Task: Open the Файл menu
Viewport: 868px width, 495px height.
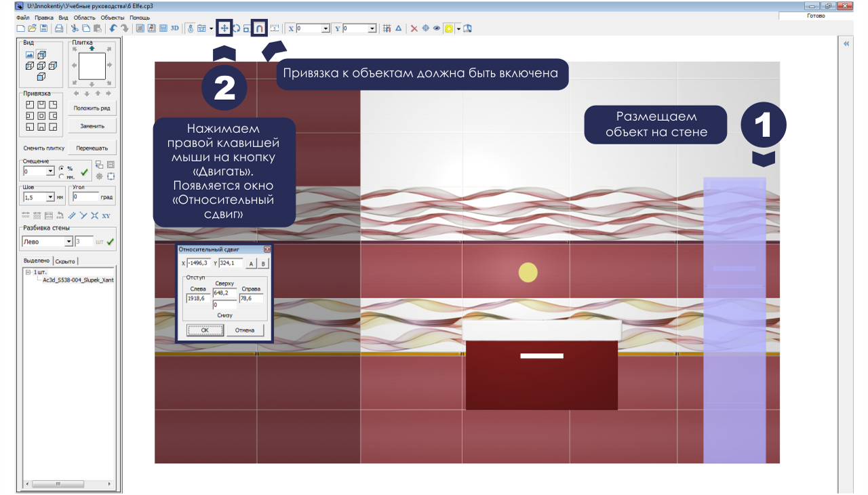Action: click(x=22, y=17)
